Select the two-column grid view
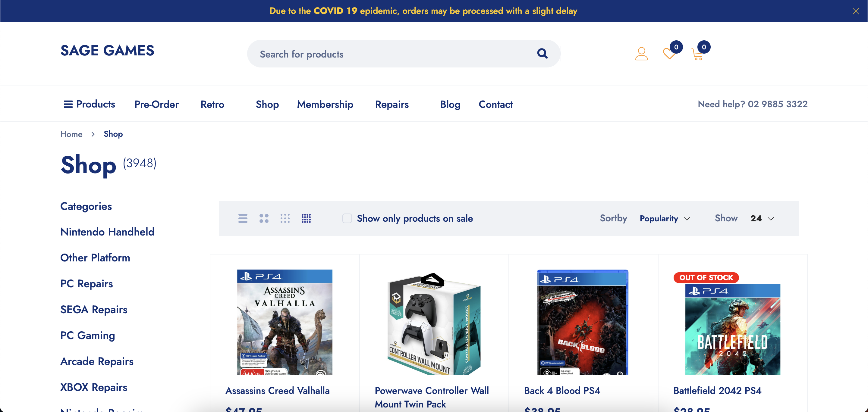This screenshot has width=868, height=412. (x=264, y=218)
